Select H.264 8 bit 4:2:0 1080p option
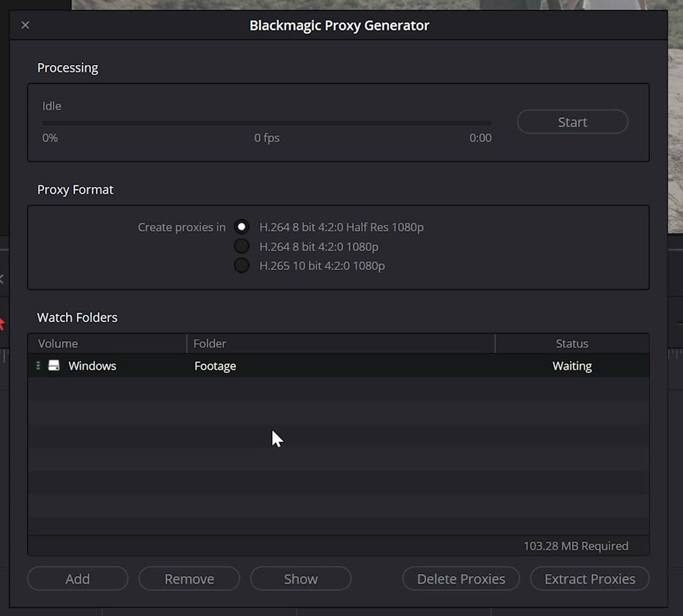This screenshot has width=683, height=616. 241,246
